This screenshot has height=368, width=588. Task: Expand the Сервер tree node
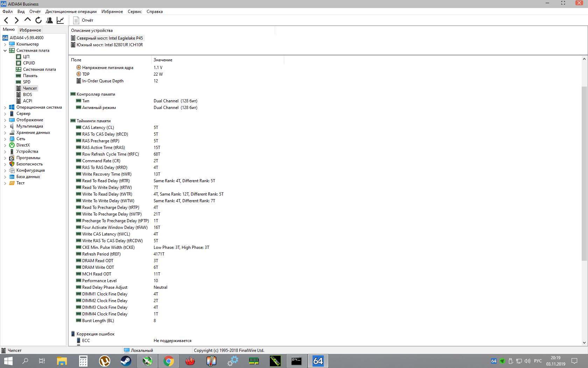pyautogui.click(x=5, y=114)
